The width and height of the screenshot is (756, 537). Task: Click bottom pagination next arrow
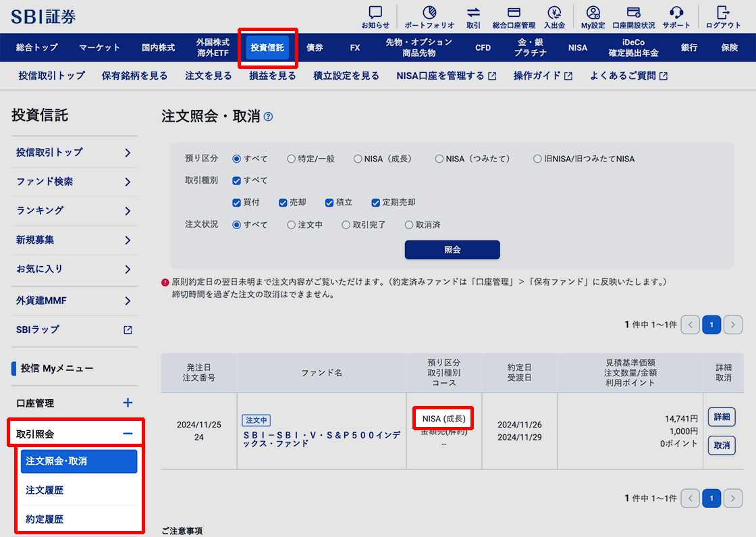tap(733, 498)
